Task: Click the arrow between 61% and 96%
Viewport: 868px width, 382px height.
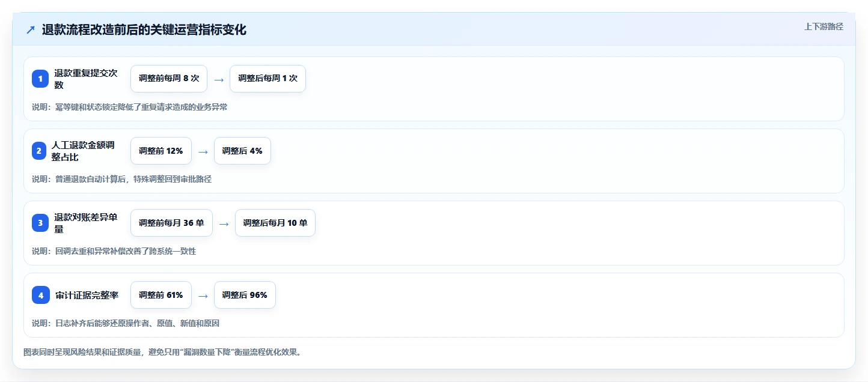Action: pyautogui.click(x=203, y=296)
